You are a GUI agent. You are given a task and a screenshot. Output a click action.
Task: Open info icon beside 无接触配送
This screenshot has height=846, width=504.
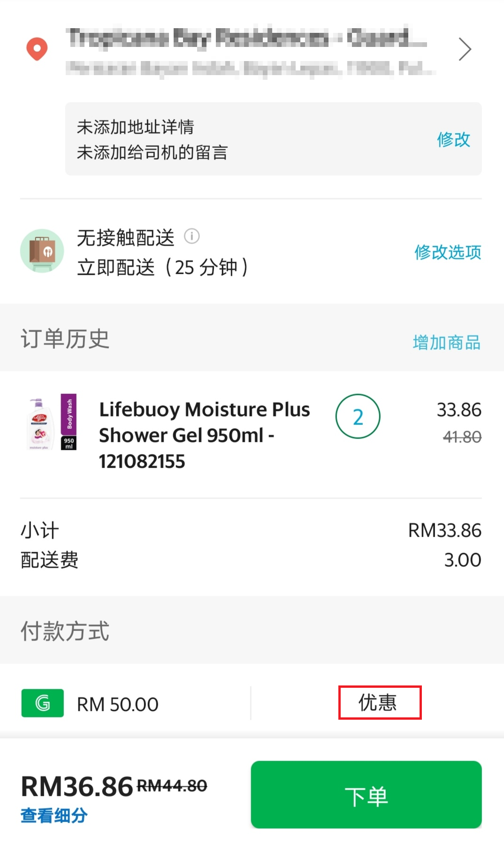tap(191, 236)
